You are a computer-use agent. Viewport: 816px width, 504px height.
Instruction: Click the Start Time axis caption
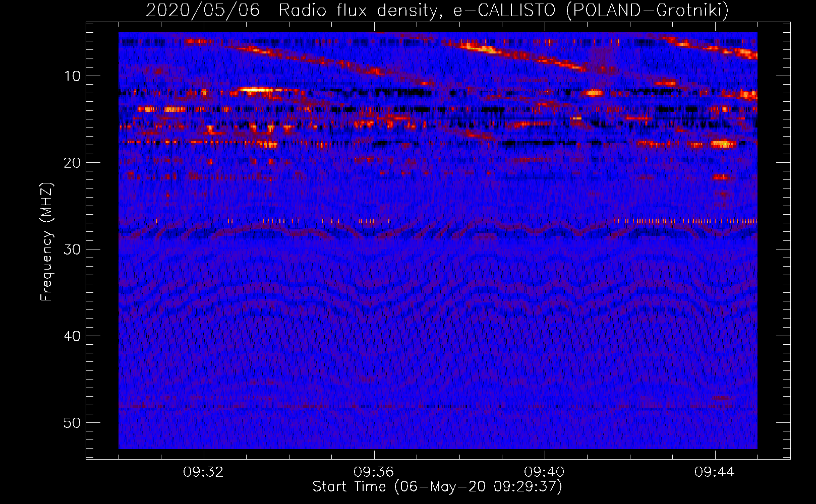click(437, 487)
